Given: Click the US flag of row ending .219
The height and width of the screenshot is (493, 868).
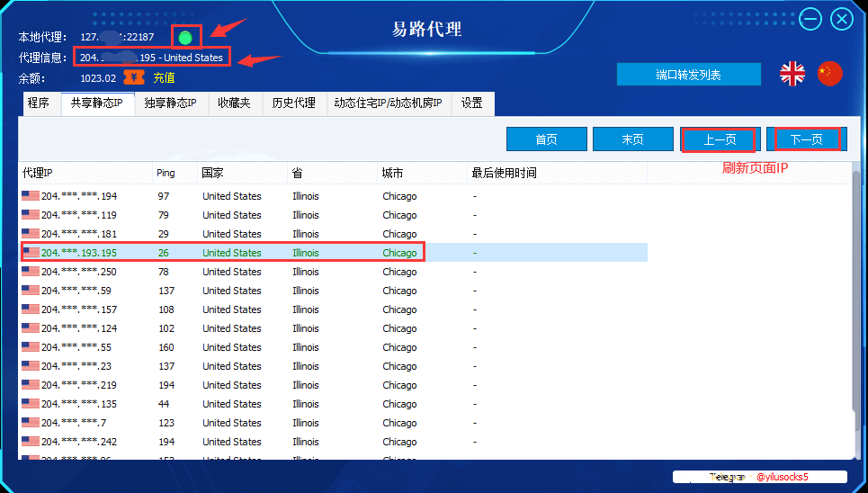Looking at the screenshot, I should click(31, 384).
